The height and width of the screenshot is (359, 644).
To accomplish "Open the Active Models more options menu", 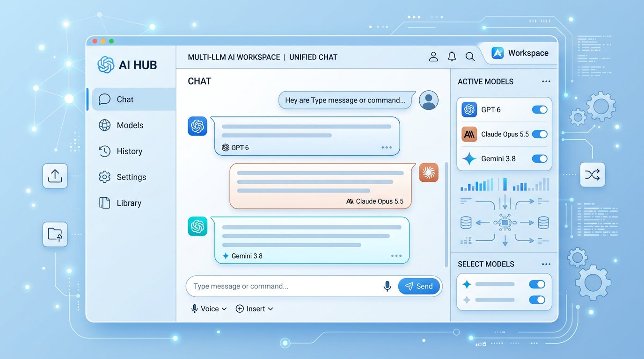I will coord(546,81).
